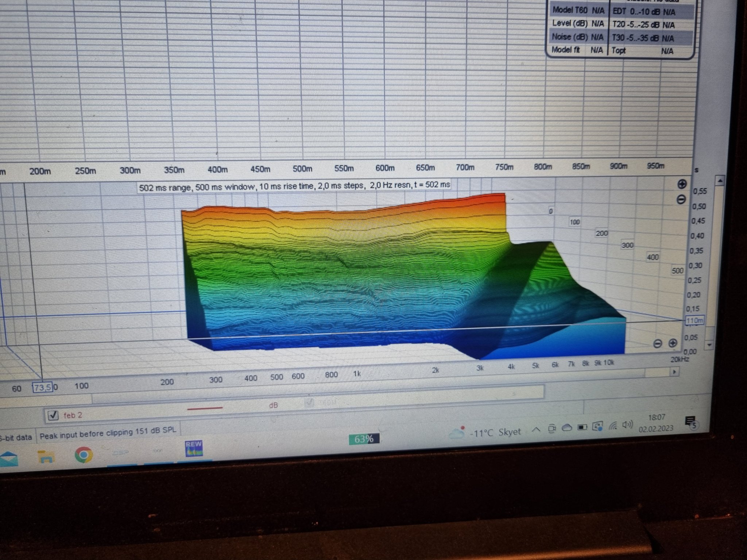The width and height of the screenshot is (747, 560).
Task: Click Level (dB) N/A row
Action: click(578, 23)
